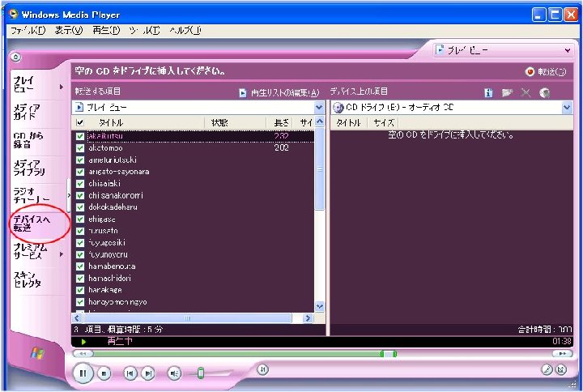Adjust the volume slider handle
Viewport: 583px width, 392px height.
201,373
